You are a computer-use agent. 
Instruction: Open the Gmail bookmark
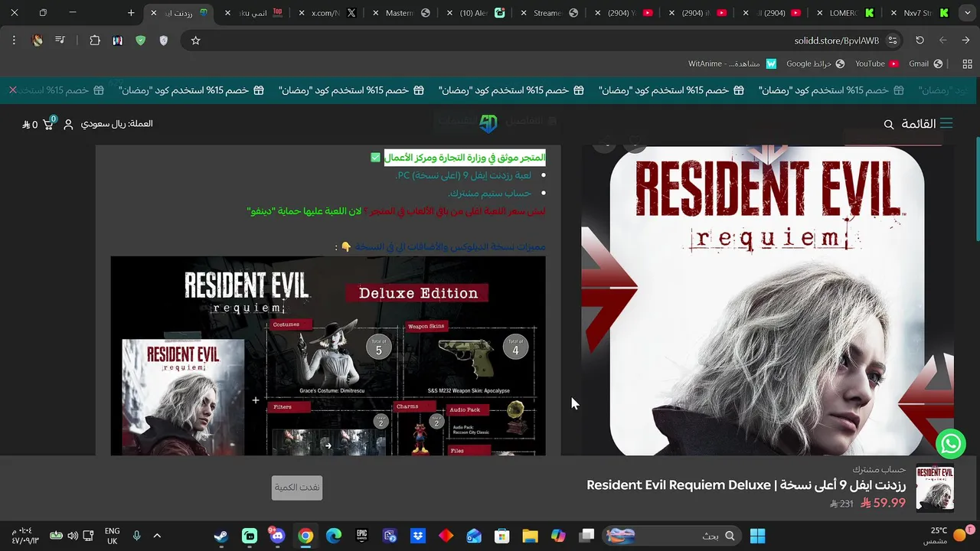(926, 64)
